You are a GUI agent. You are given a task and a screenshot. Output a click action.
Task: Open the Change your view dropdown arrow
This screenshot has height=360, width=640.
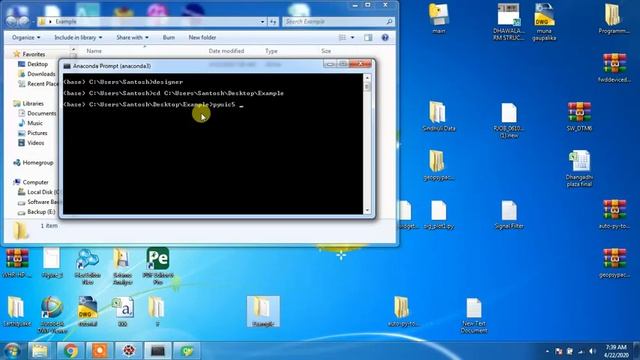pos(353,38)
